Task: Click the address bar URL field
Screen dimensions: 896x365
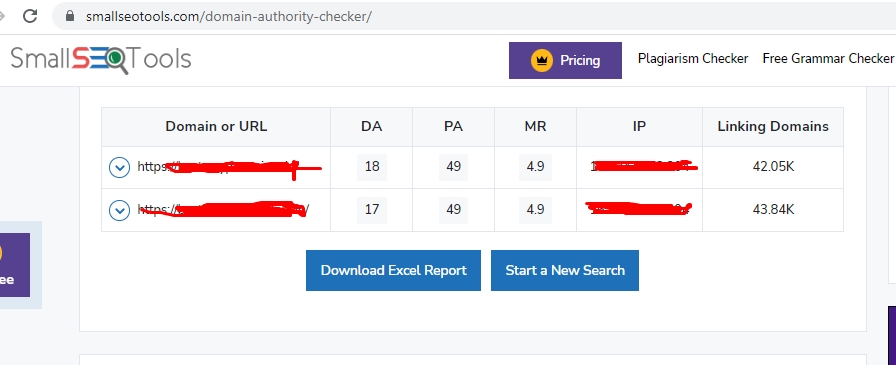Action: (x=474, y=16)
